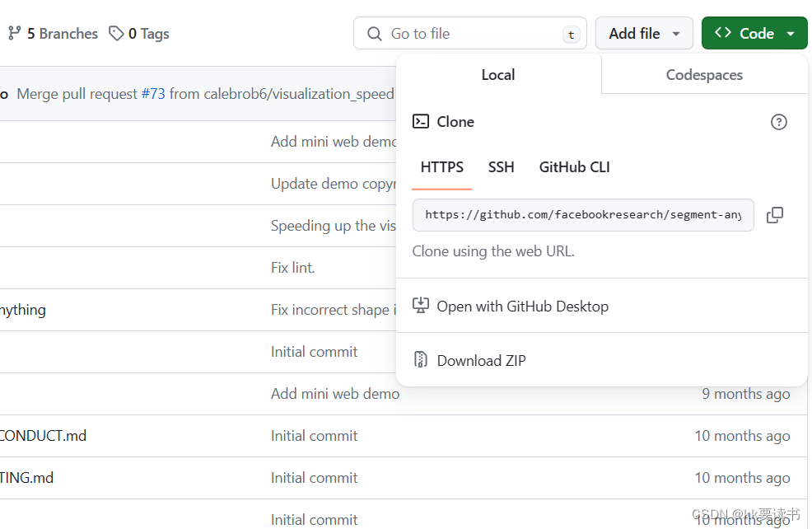Click '9 months ago' timestamp
The image size is (812, 529).
(746, 394)
